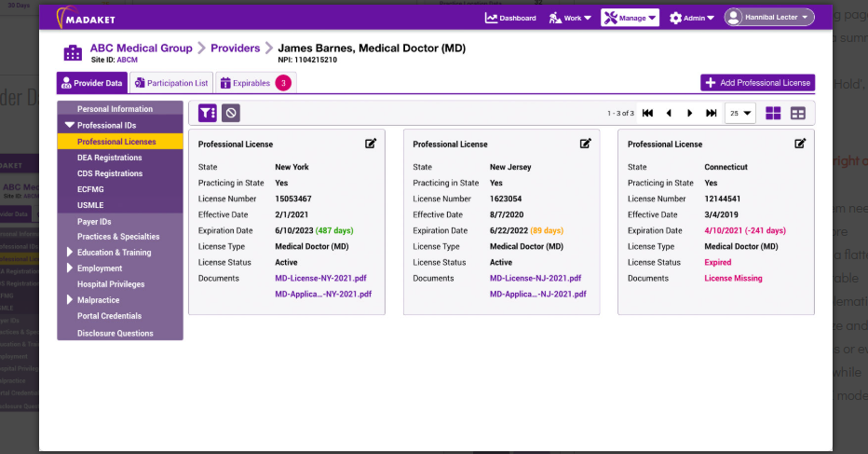The width and height of the screenshot is (868, 454).
Task: Open the NY MD-Applica... pdf document
Action: (x=323, y=295)
